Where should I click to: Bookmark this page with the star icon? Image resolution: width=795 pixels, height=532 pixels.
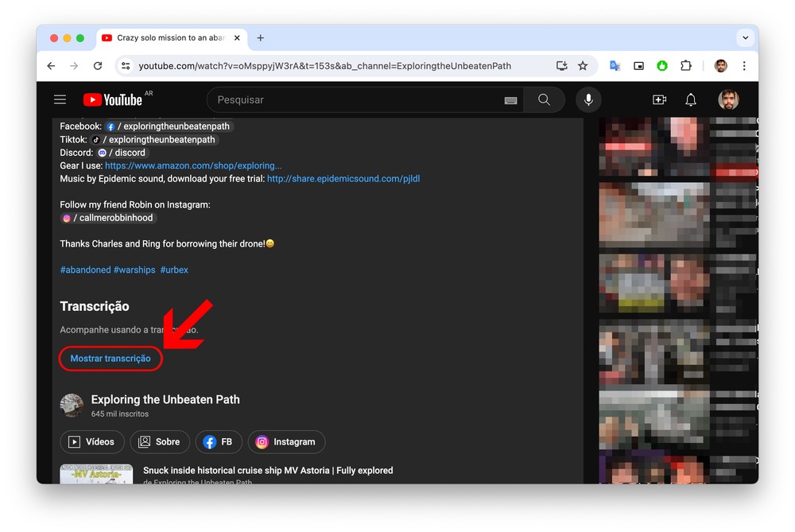point(583,66)
